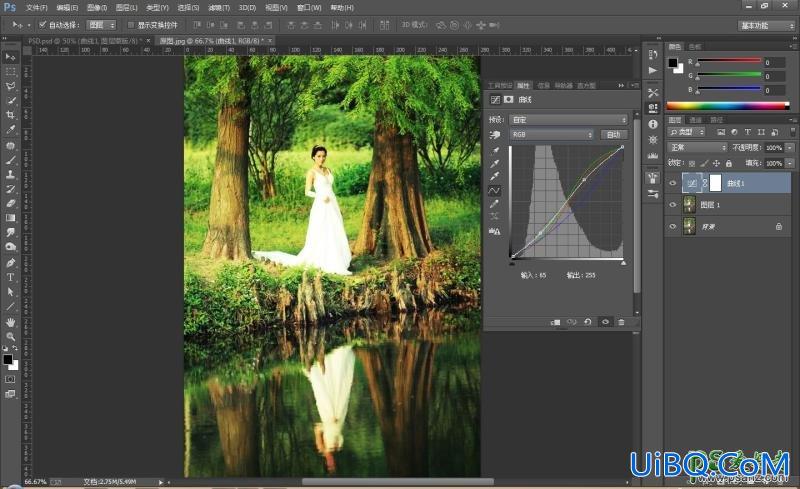Switch to the PSD.psd document tab
This screenshot has width=800, height=489.
pyautogui.click(x=84, y=40)
